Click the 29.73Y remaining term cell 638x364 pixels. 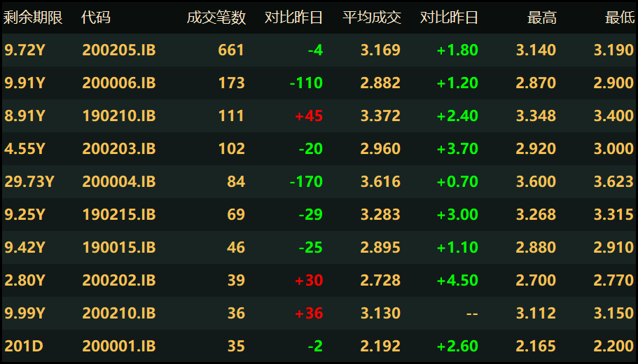pos(29,182)
